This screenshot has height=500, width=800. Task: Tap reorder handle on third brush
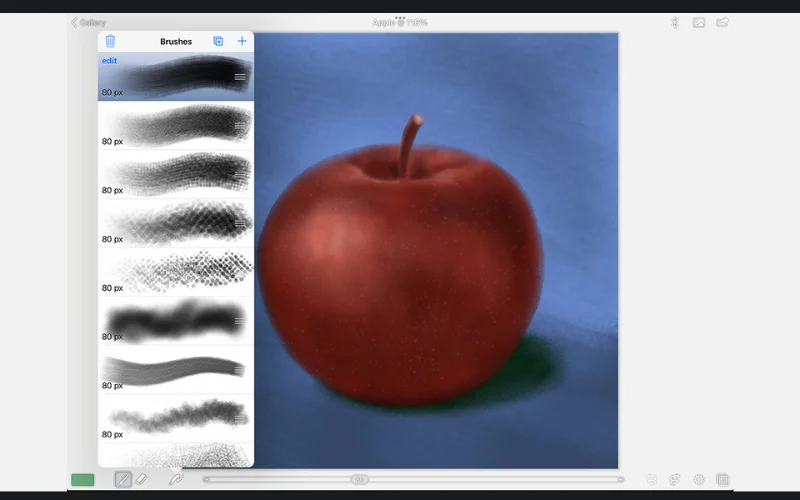(240, 175)
